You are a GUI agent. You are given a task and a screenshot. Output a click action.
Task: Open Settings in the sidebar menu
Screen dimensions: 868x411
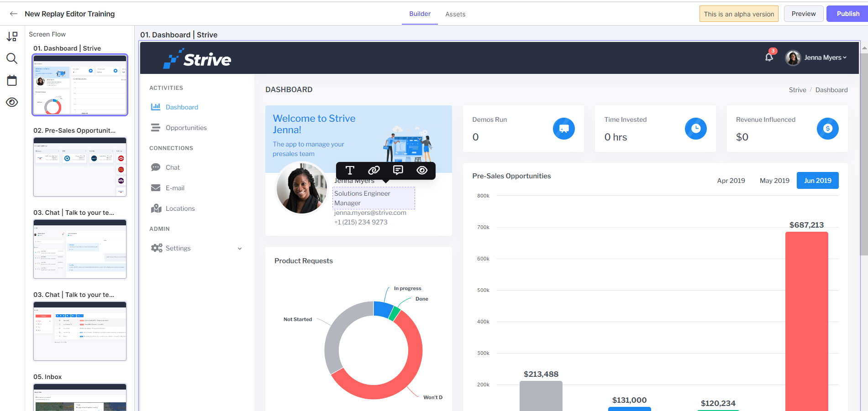[178, 248]
